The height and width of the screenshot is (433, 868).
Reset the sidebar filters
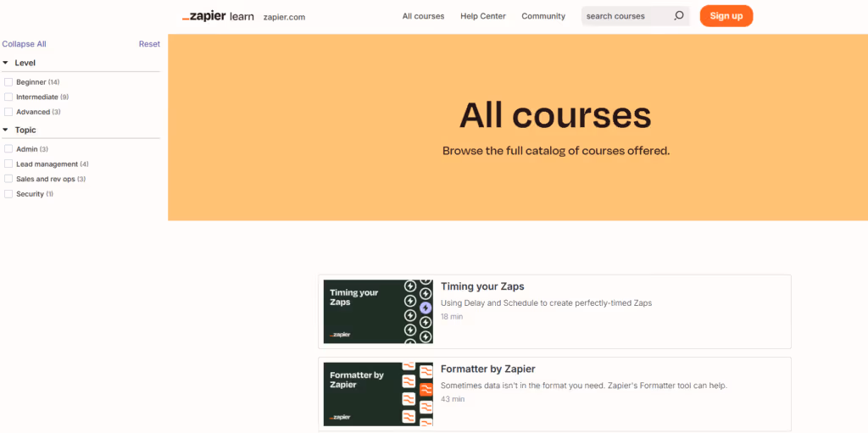tap(149, 44)
